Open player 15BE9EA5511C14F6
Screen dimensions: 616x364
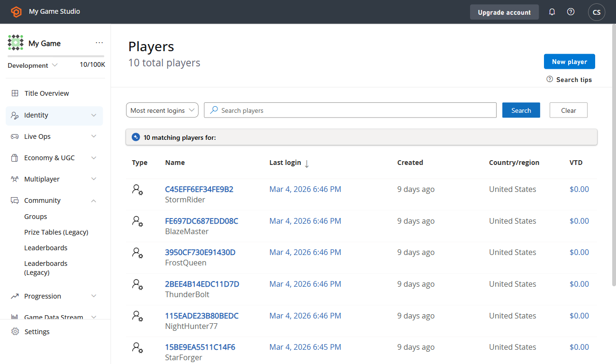point(200,347)
